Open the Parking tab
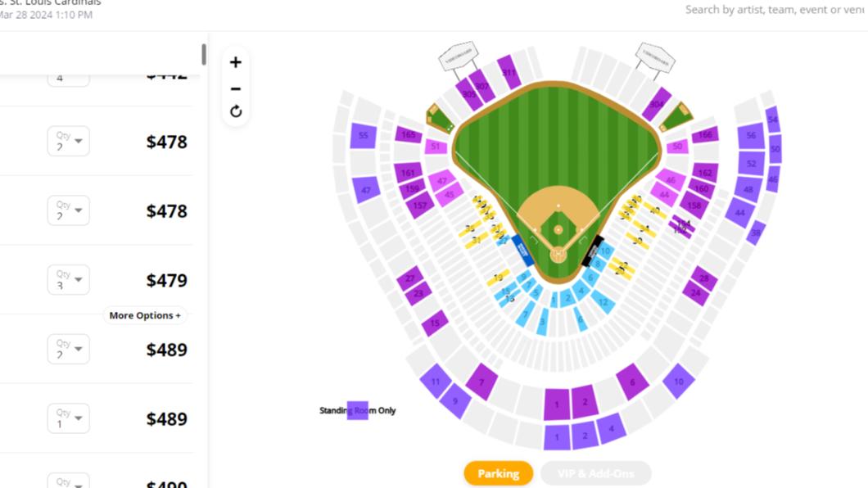Image resolution: width=868 pixels, height=488 pixels. click(x=498, y=473)
